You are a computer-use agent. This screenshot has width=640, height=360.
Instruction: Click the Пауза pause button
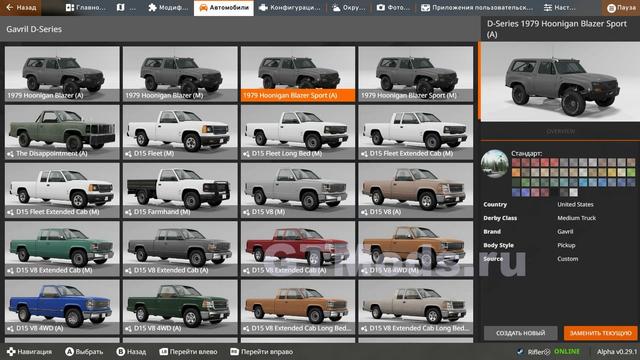(x=621, y=7)
